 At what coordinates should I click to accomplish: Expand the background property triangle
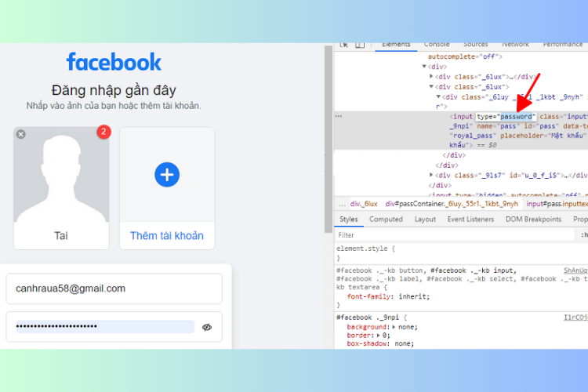coord(394,327)
